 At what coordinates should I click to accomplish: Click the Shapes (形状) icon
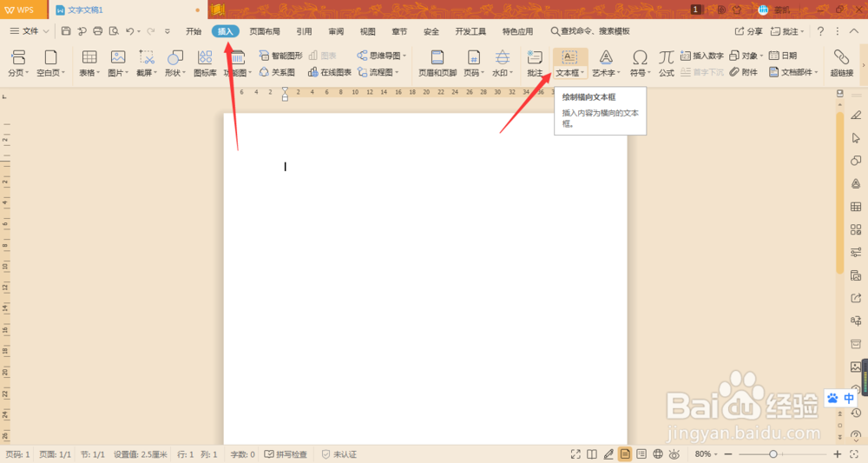[x=175, y=57]
